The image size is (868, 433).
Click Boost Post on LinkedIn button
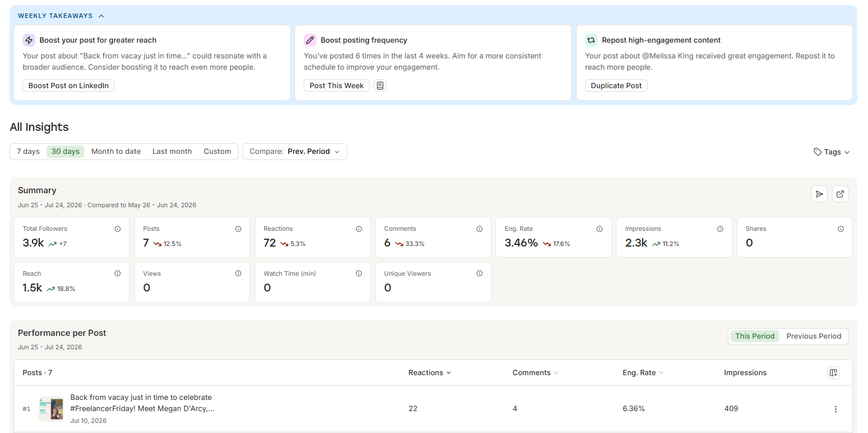coord(68,85)
